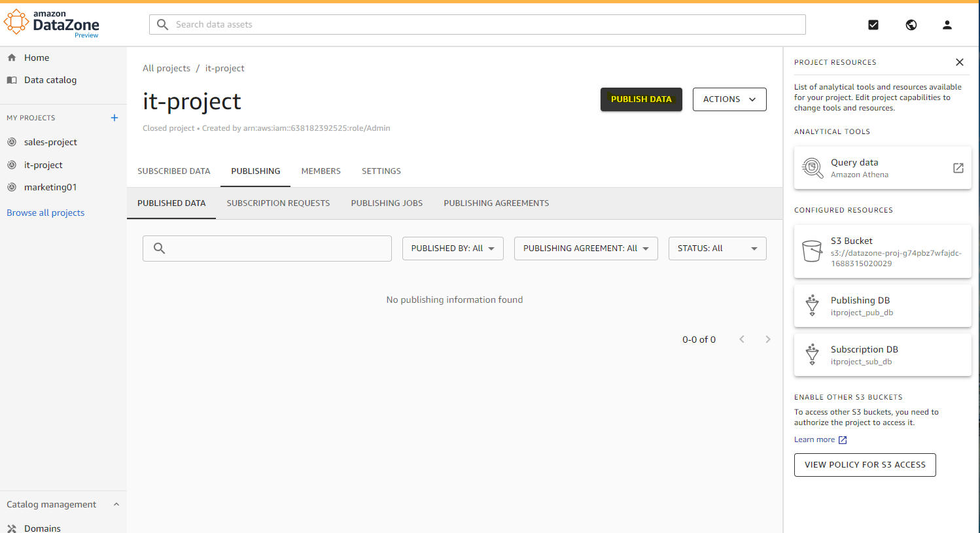This screenshot has width=980, height=533.
Task: Open the Status filter dropdown
Action: 717,249
